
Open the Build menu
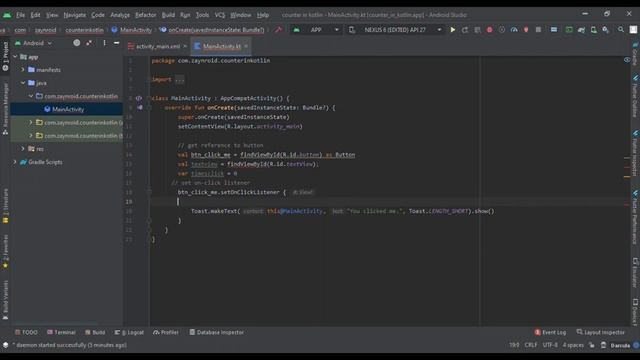pyautogui.click(x=168, y=15)
